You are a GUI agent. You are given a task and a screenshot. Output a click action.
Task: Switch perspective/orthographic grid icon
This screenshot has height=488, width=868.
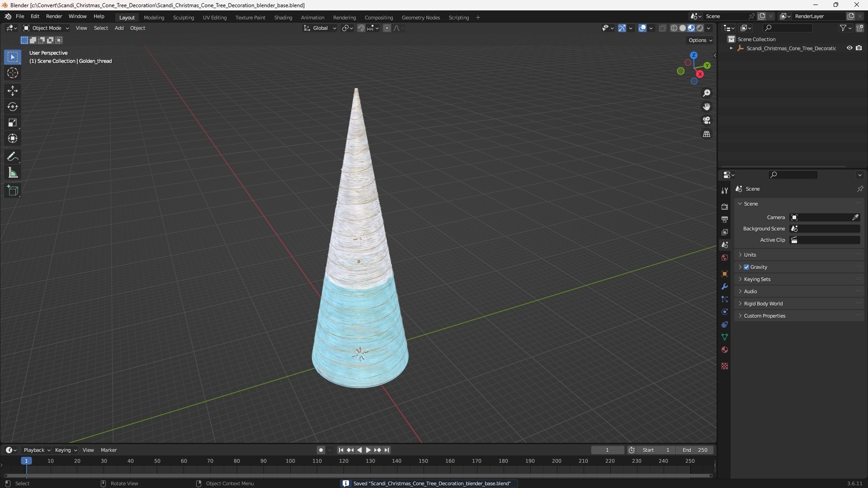(707, 134)
